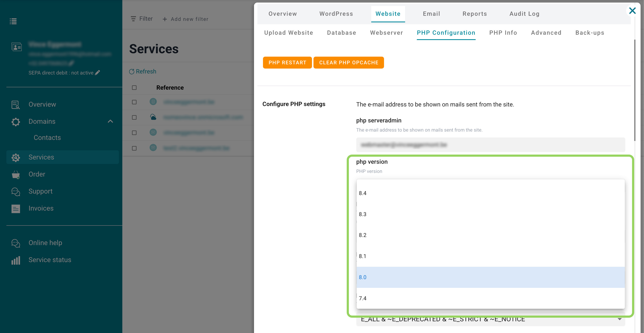Tick the third service row checkbox
This screenshot has width=644, height=333.
(x=134, y=133)
